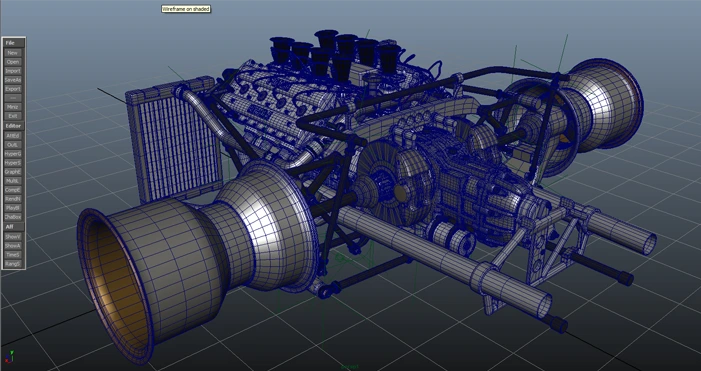Open the PlayBl playblast button
This screenshot has height=371, width=701.
pyautogui.click(x=13, y=208)
